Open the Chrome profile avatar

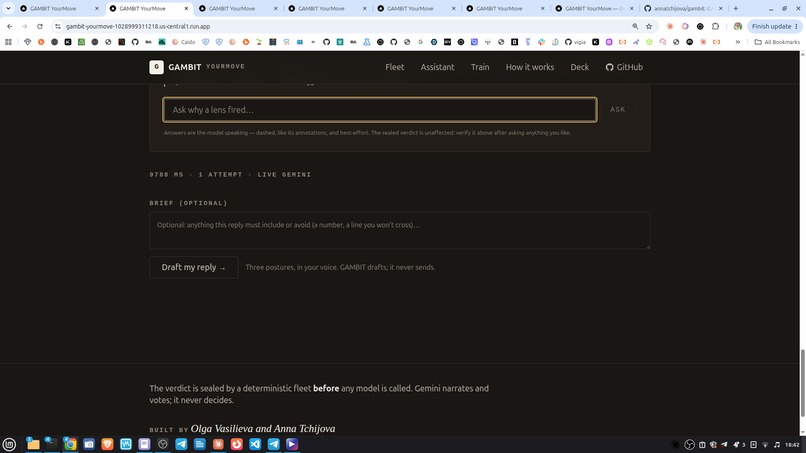point(738,26)
